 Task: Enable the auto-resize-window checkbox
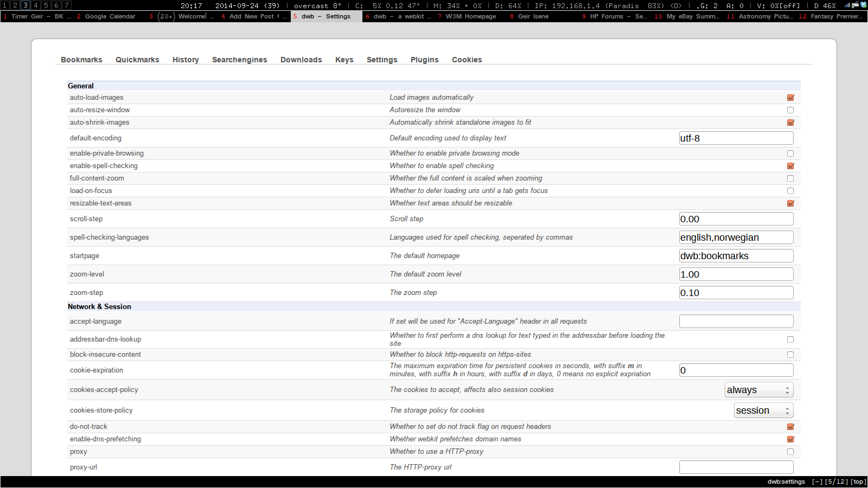pos(790,110)
